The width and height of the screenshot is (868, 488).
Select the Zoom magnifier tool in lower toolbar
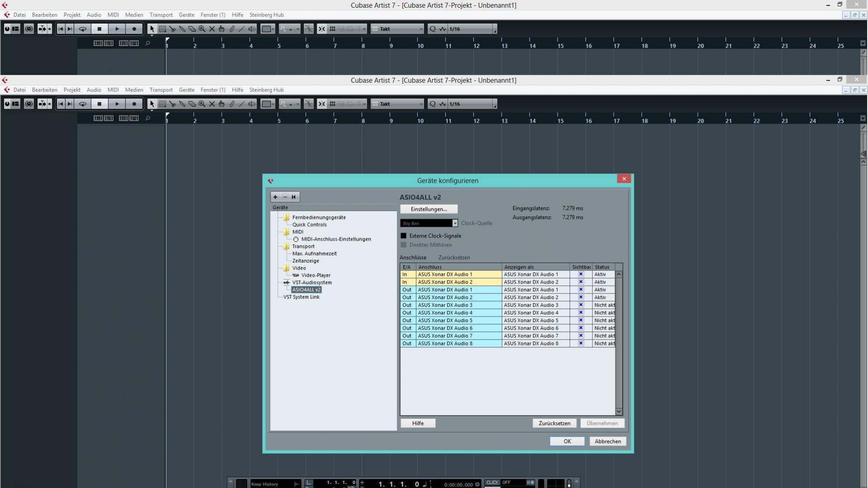point(202,104)
